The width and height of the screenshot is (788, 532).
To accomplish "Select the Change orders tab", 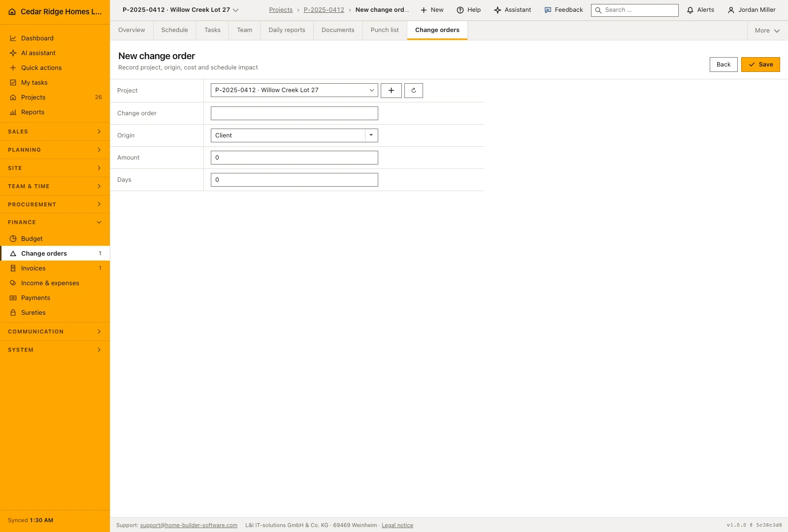I will (437, 30).
